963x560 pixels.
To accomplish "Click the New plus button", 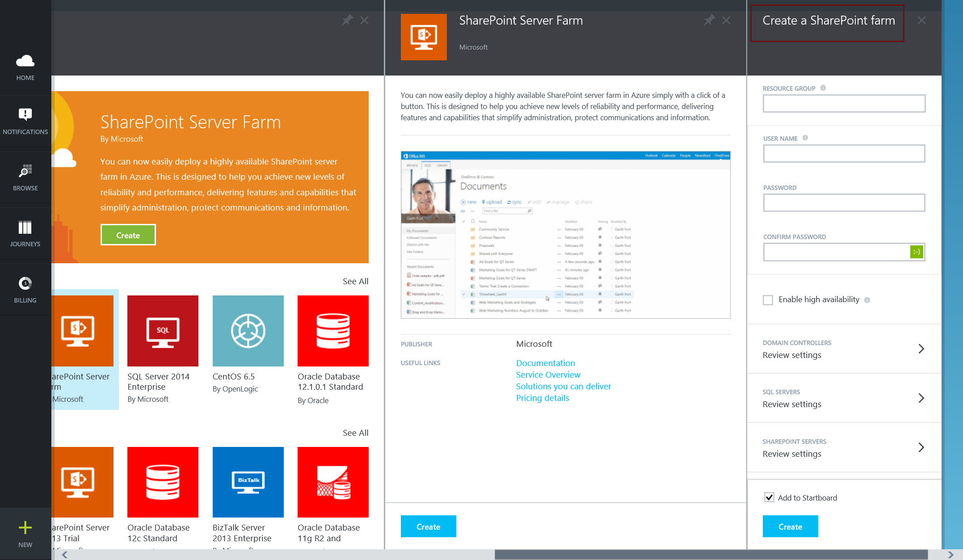I will pos(25,534).
